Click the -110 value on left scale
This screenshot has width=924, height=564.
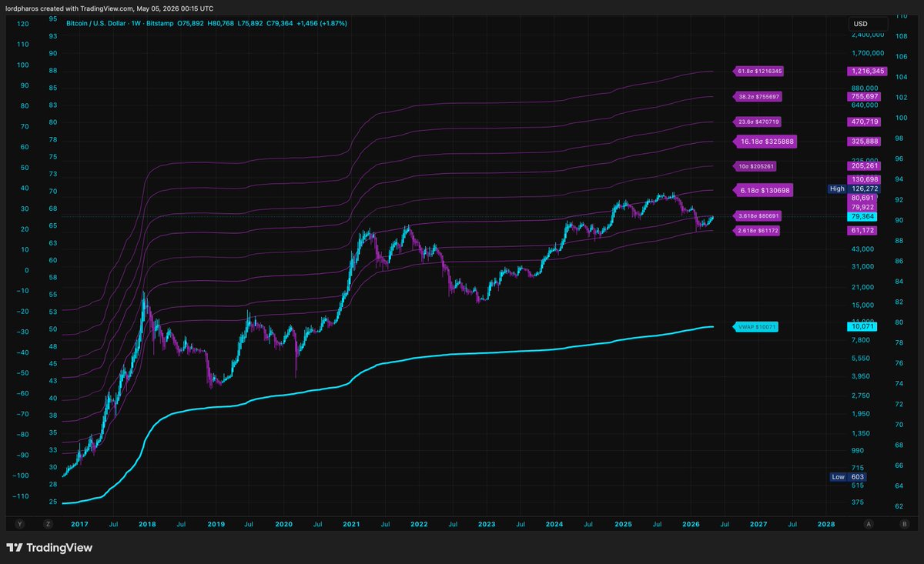(x=22, y=496)
